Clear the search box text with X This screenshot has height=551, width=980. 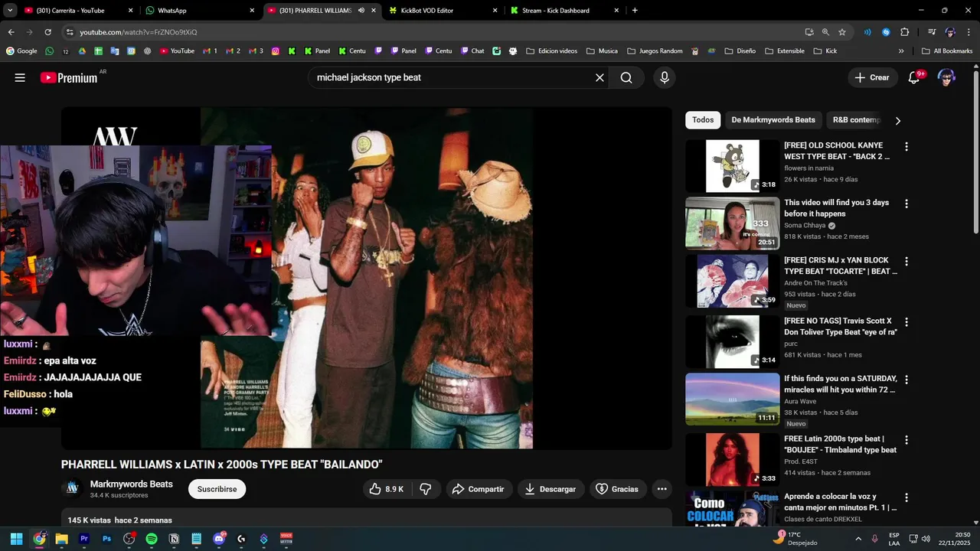coord(599,77)
